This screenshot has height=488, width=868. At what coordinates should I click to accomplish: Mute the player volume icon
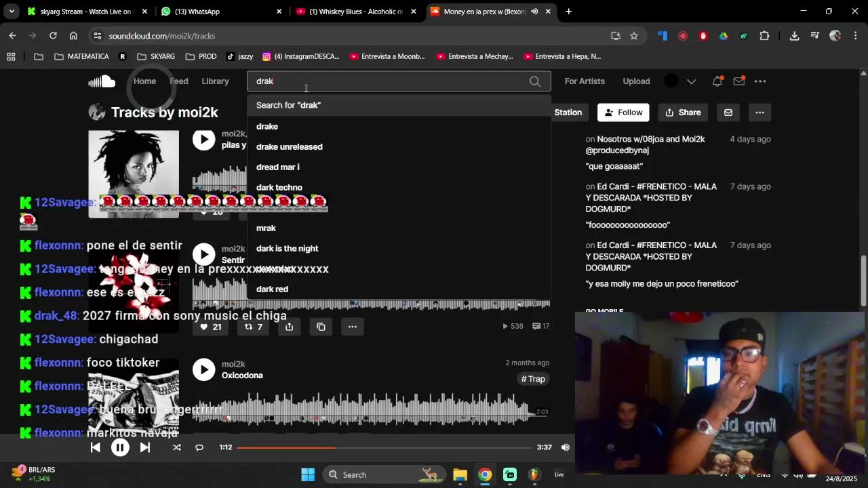[x=566, y=447]
